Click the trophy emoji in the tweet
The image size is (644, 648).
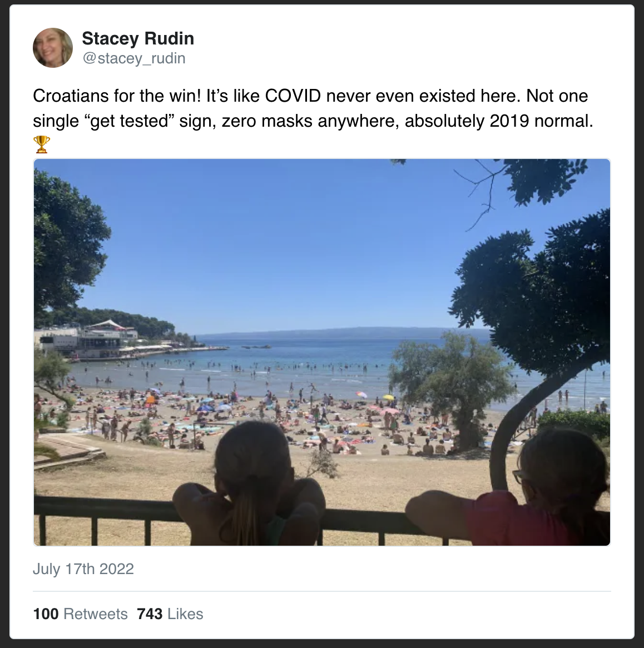coord(41,144)
